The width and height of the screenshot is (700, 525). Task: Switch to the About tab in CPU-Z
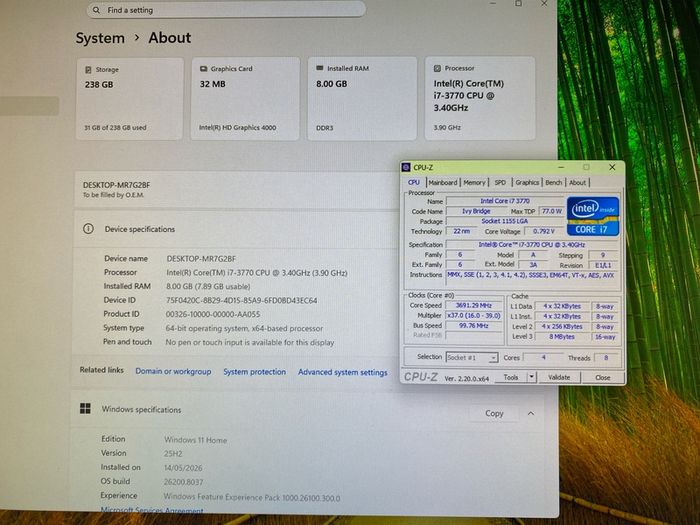[577, 183]
